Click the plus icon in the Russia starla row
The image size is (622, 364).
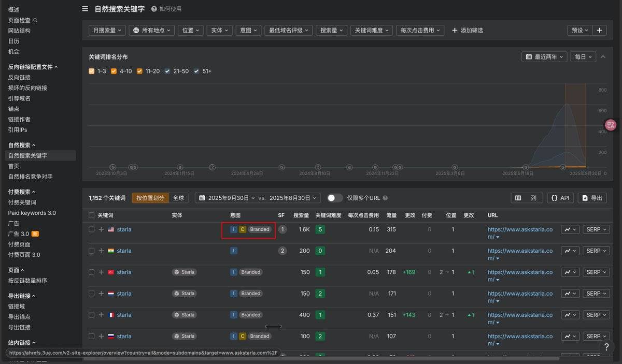(x=101, y=336)
